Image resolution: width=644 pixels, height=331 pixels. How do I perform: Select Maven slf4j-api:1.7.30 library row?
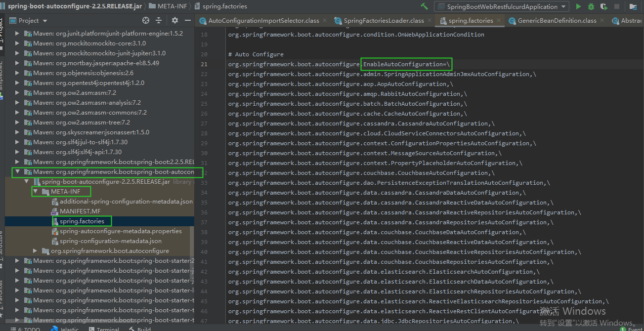99,152
